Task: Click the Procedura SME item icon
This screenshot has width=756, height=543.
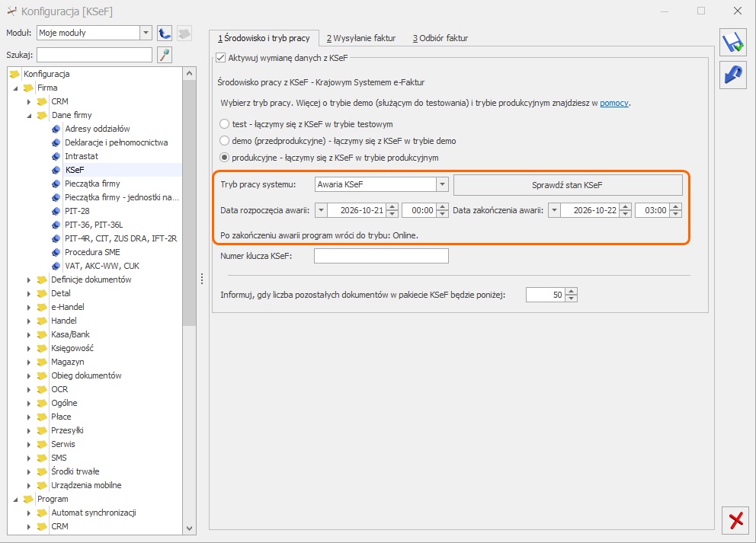Action: pyautogui.click(x=56, y=252)
